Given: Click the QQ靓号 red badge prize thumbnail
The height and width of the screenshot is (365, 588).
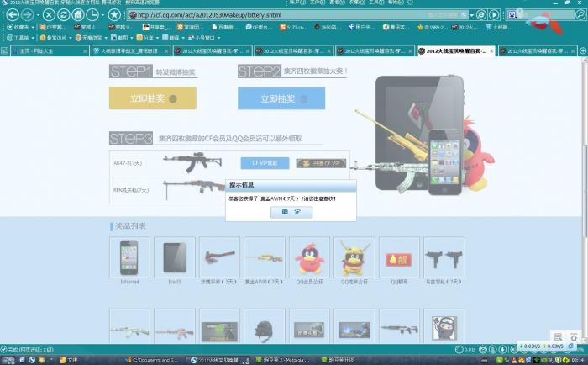Looking at the screenshot, I should (x=399, y=257).
